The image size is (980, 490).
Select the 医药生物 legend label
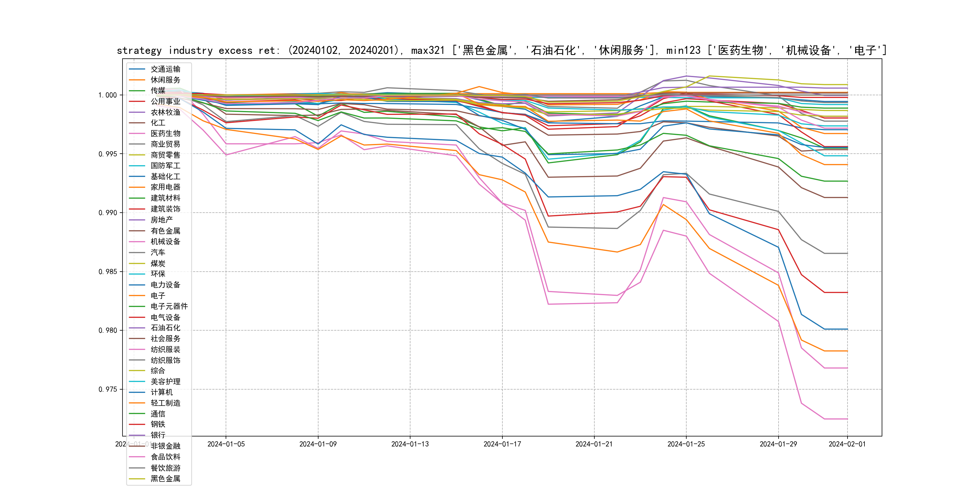pyautogui.click(x=165, y=133)
